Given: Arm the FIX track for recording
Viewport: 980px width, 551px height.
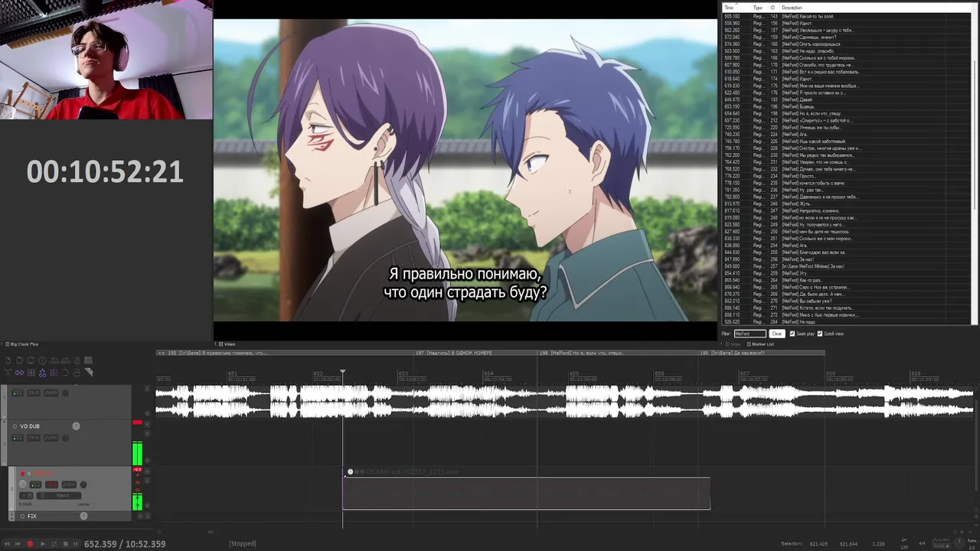Looking at the screenshot, I should point(22,516).
